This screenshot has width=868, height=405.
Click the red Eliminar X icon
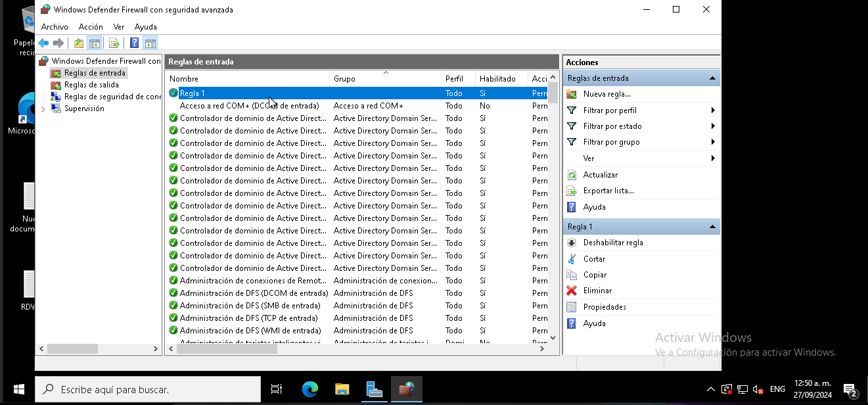pyautogui.click(x=572, y=291)
